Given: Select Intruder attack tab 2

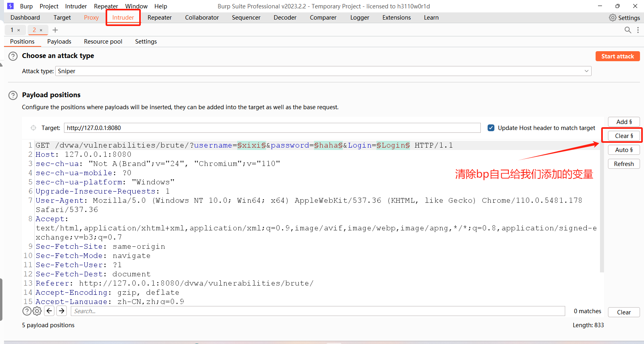Looking at the screenshot, I should (34, 30).
